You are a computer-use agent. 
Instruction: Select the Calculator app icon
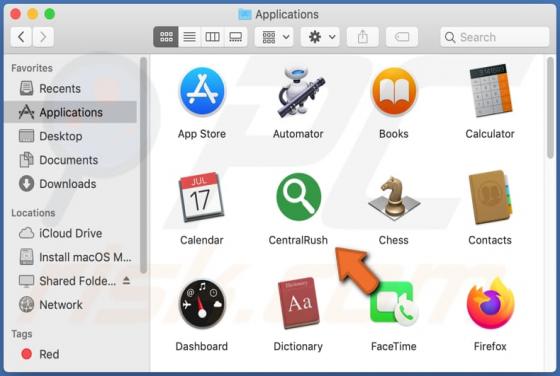[x=491, y=91]
